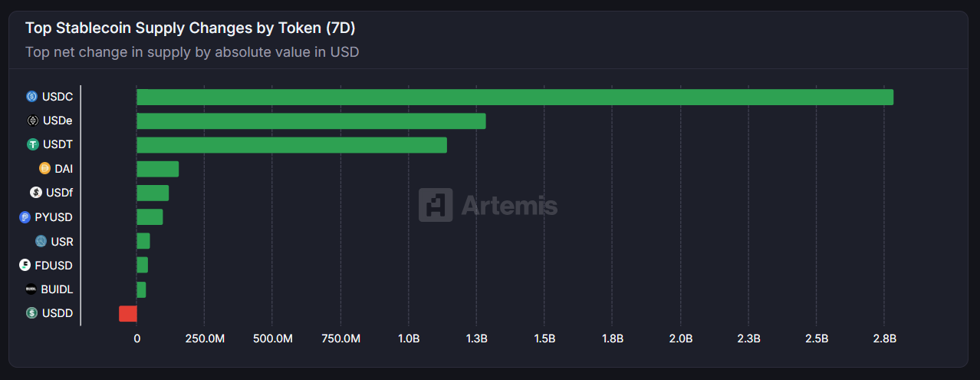980x380 pixels.
Task: Click the '1.5B' x-axis tick label
Action: pyautogui.click(x=544, y=339)
